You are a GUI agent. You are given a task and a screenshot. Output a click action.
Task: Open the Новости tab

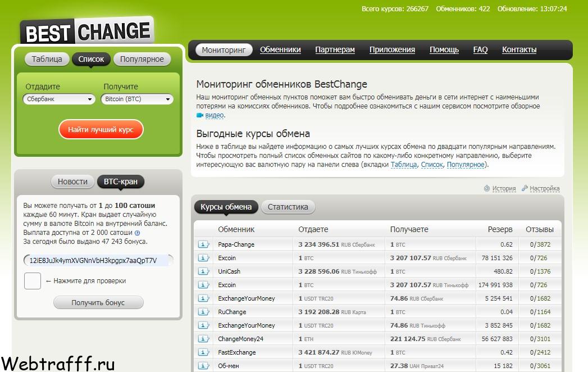pyautogui.click(x=73, y=182)
